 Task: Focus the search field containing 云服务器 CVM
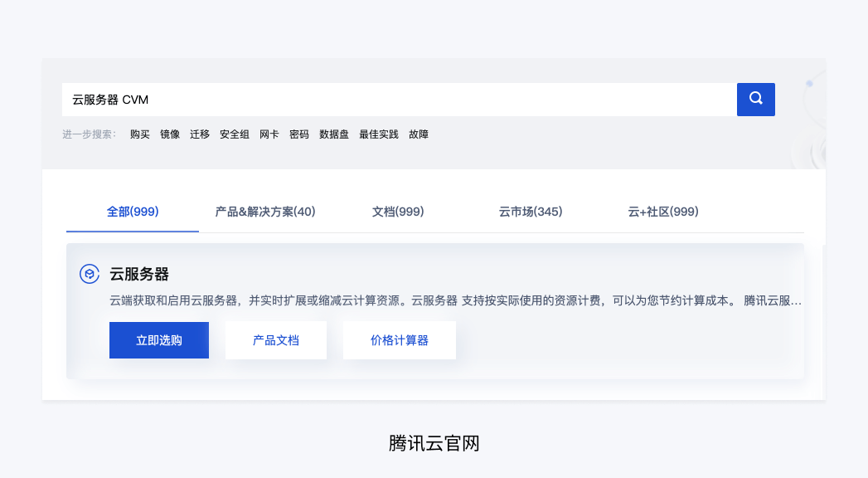coord(399,99)
